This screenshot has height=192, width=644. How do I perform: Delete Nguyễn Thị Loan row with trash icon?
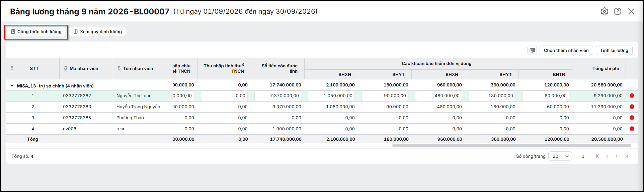[x=632, y=95]
